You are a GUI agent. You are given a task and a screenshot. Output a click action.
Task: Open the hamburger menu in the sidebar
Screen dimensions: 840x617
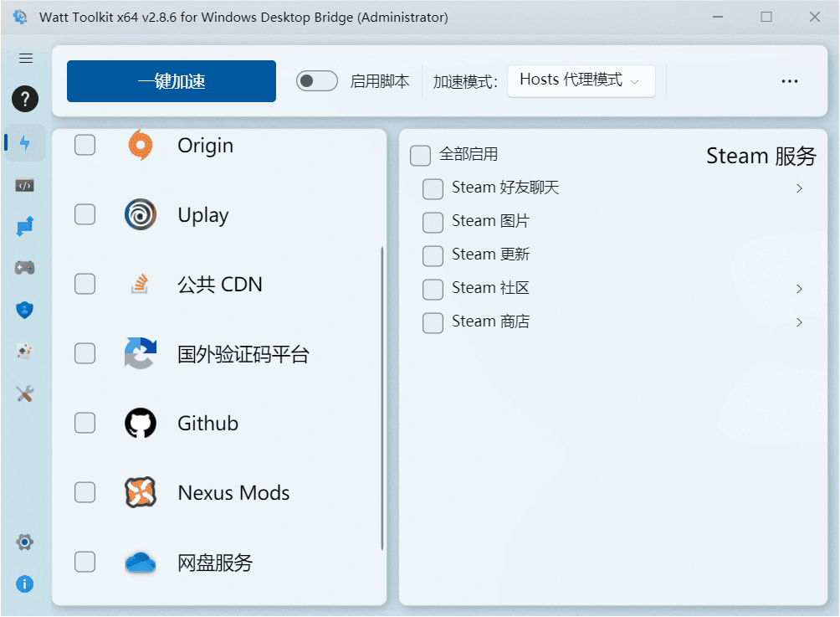click(x=26, y=59)
